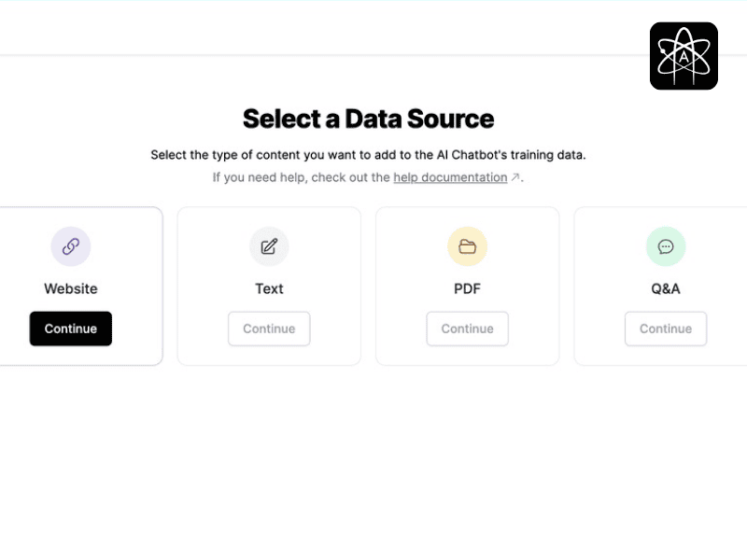Click the Text pencil-edit icon
The image size is (747, 560).
(x=269, y=246)
